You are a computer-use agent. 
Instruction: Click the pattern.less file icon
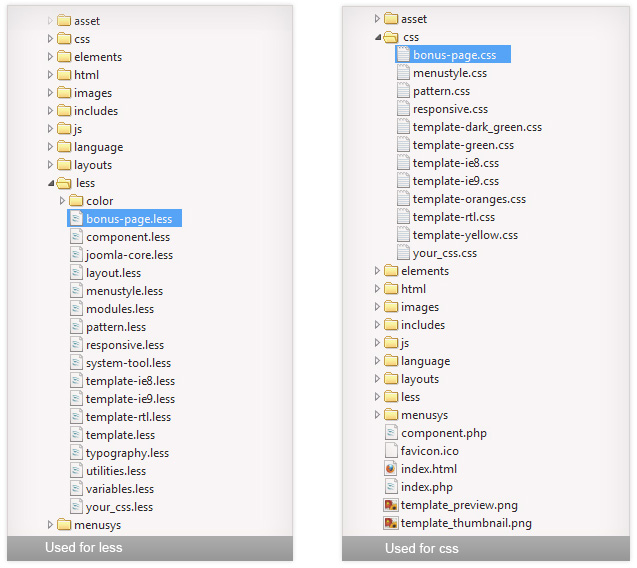pyautogui.click(x=76, y=326)
